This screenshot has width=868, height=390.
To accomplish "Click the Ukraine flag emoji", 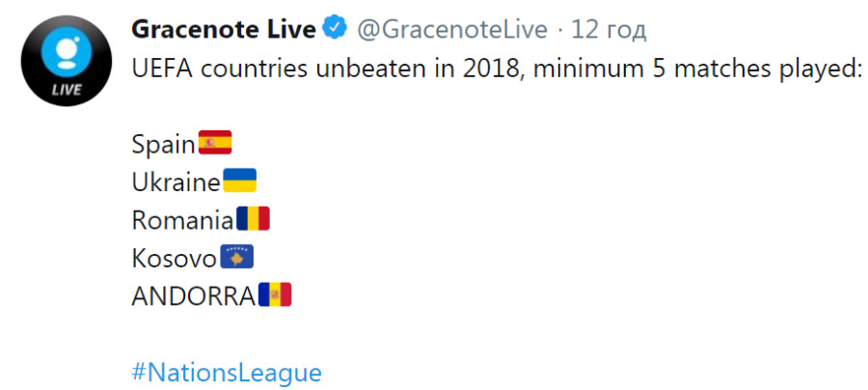I will [x=240, y=181].
